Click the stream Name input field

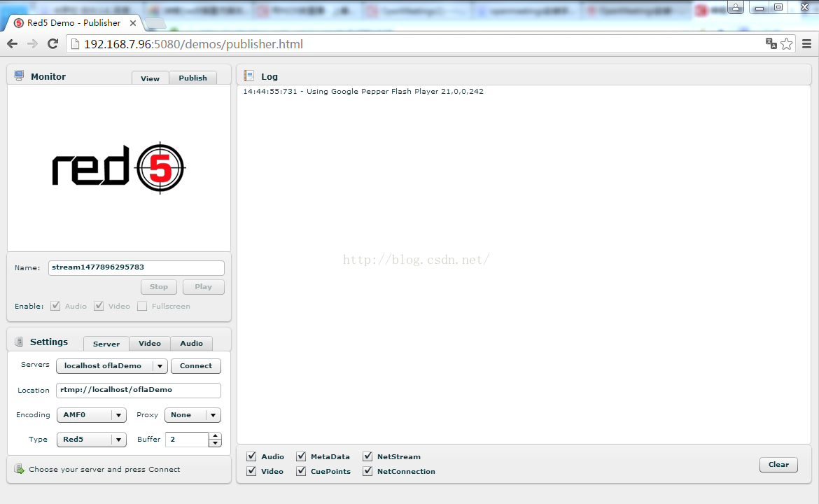136,267
